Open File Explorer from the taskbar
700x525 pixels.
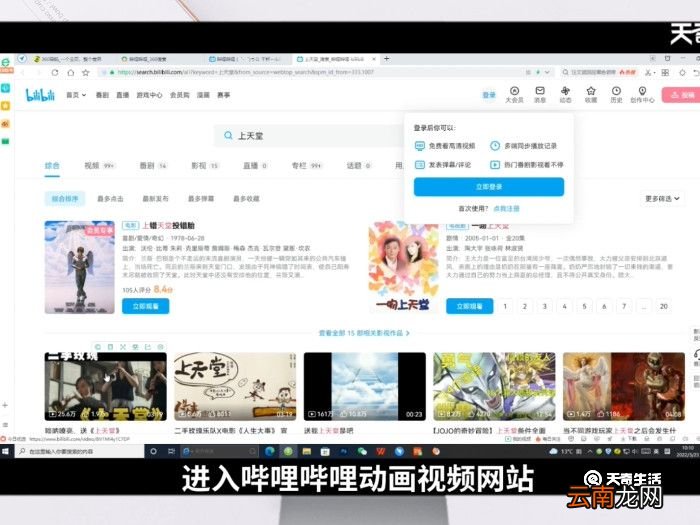pyautogui.click(x=306, y=451)
